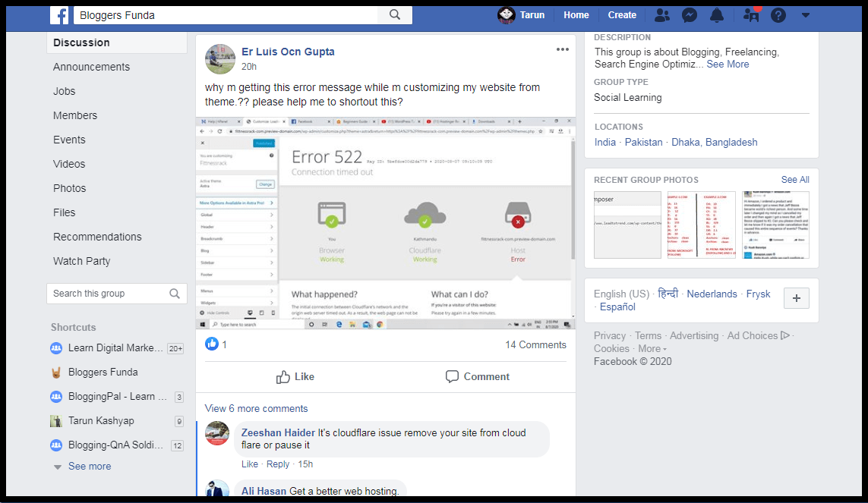Screen dimensions: 868x503
Task: Open the Quick Help question icon
Action: tap(778, 15)
